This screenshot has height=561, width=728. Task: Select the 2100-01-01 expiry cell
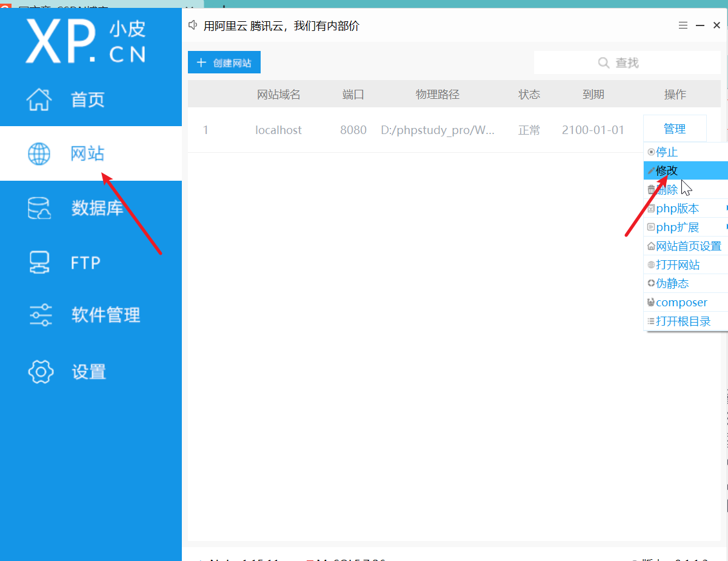pyautogui.click(x=593, y=130)
